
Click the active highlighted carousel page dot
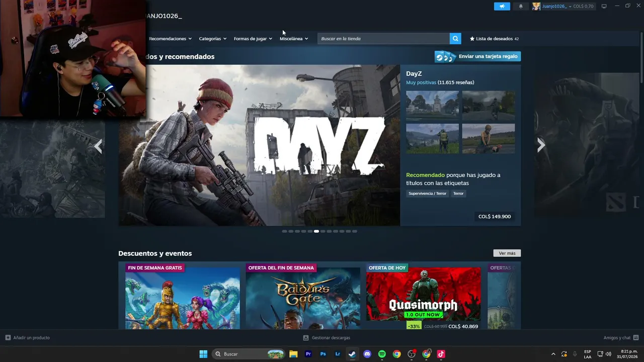(316, 231)
